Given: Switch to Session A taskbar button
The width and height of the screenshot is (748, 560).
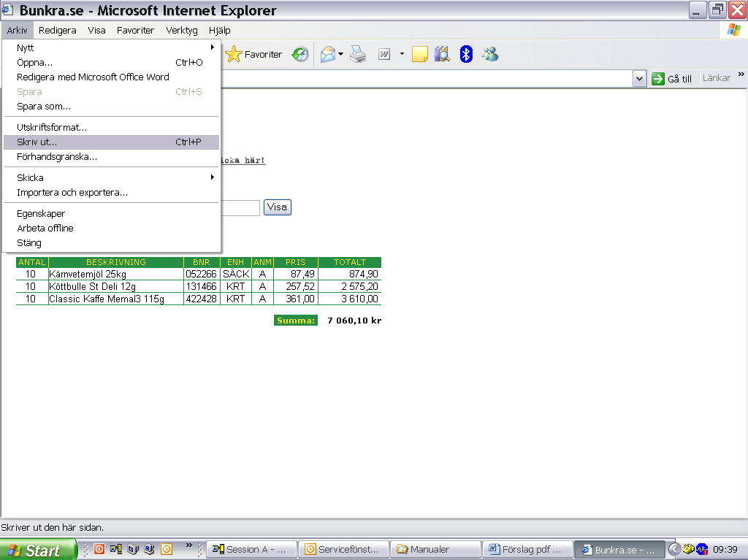Looking at the screenshot, I should 252,550.
